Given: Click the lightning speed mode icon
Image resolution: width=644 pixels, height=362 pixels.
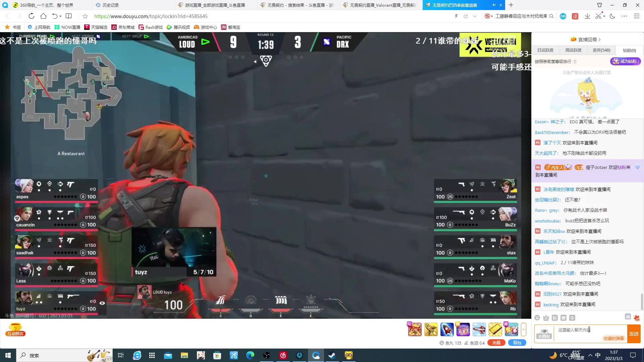Looking at the screenshot, I should [x=456, y=16].
